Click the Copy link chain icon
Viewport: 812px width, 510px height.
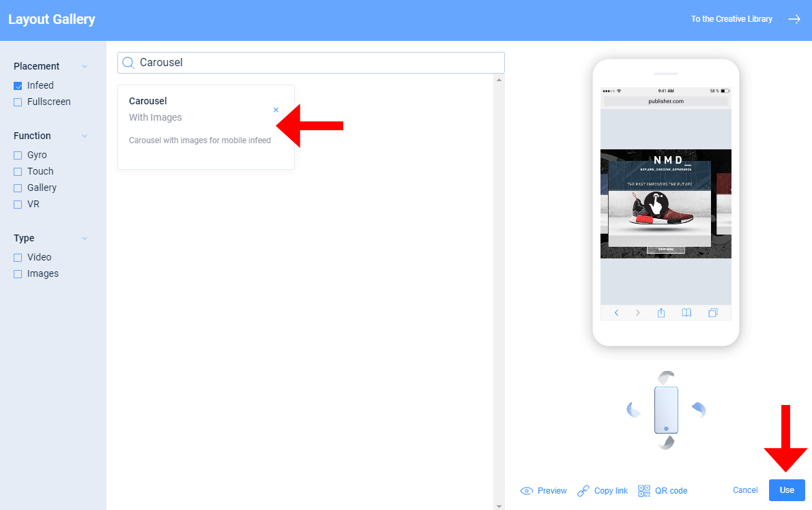coord(583,491)
